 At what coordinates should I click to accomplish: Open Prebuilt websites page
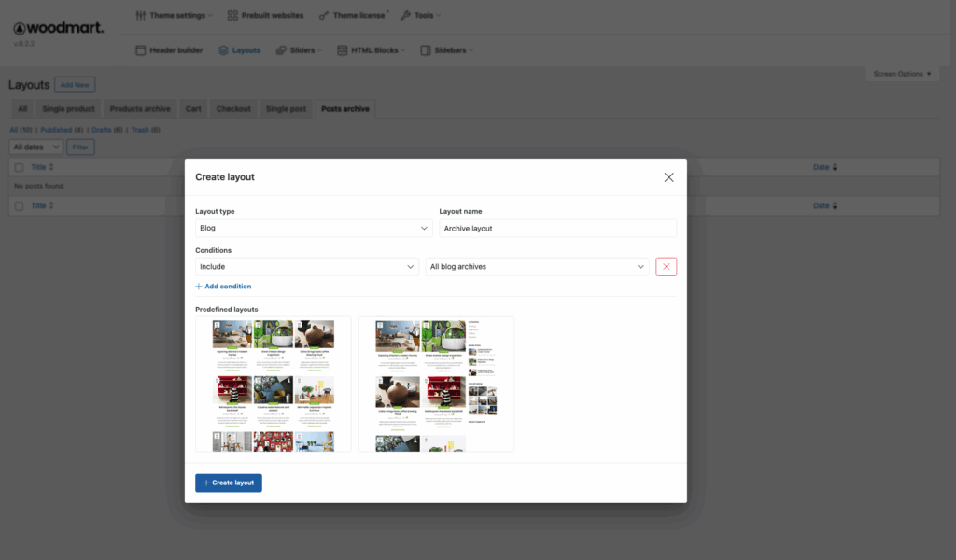click(265, 15)
